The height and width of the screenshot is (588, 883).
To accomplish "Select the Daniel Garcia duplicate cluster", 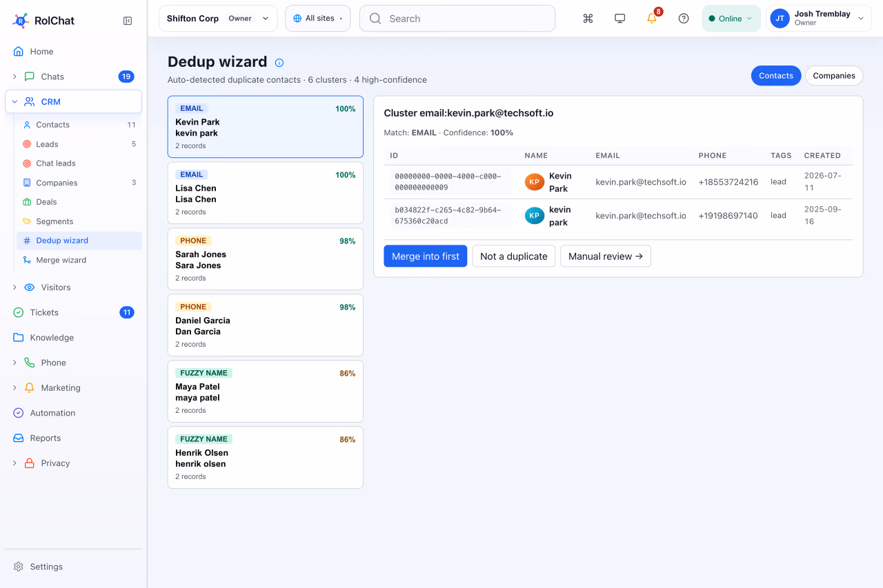I will pyautogui.click(x=266, y=325).
